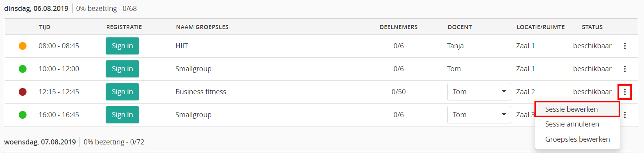Select Groepsles bewerken menu entry

577,139
